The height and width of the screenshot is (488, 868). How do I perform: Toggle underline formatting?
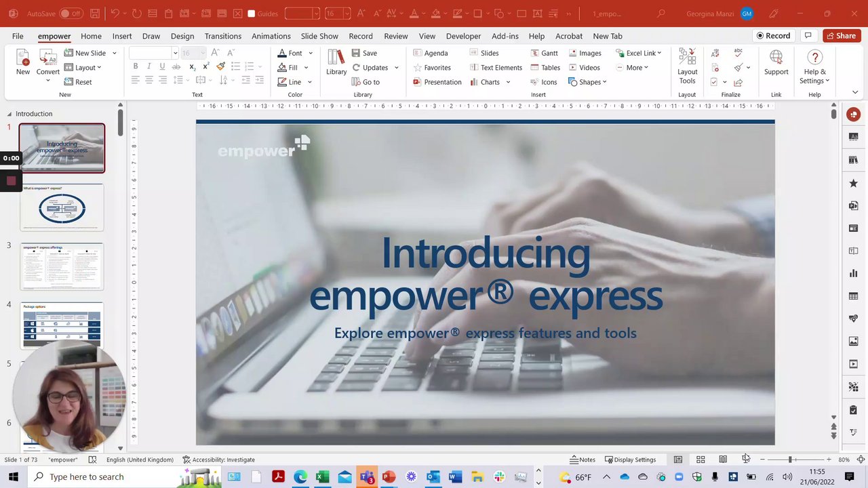coord(162,66)
